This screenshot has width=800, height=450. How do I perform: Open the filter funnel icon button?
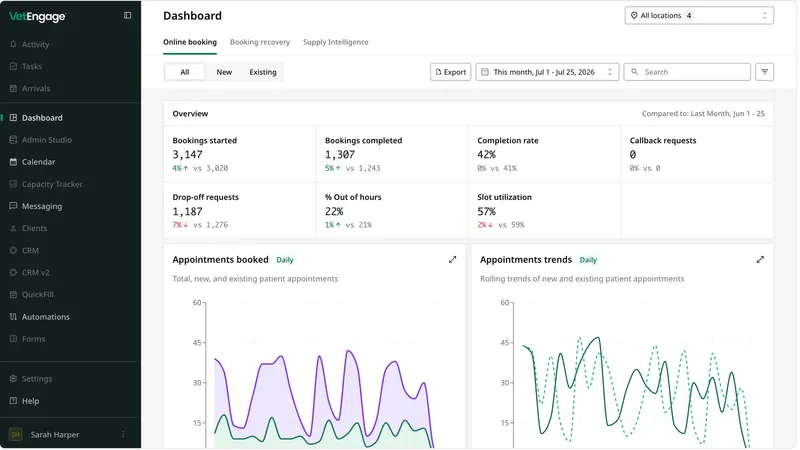coord(764,72)
